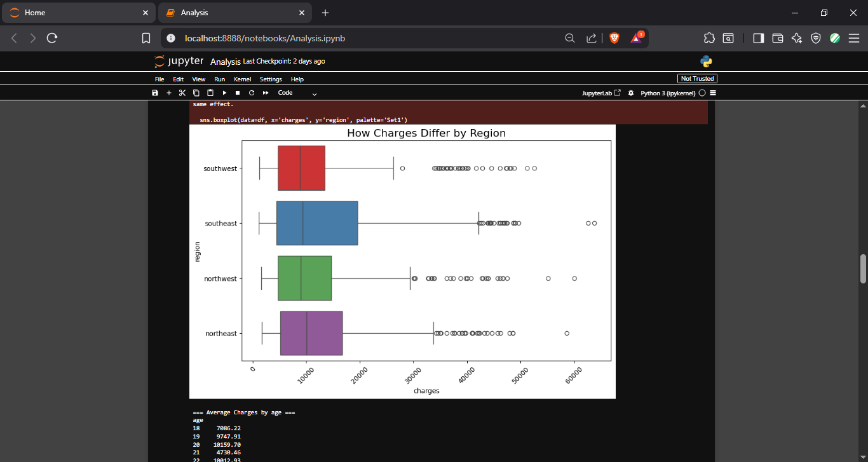
Task: Save the notebook with the floppy icon
Action: coord(155,93)
